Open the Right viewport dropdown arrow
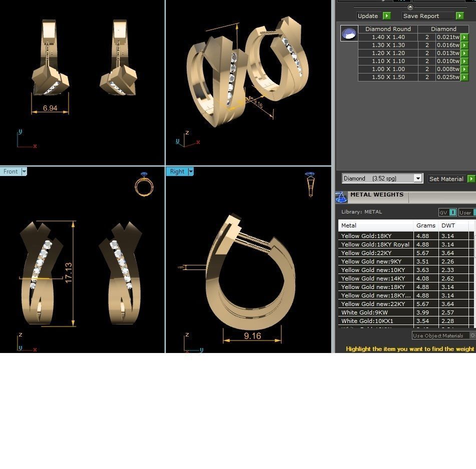The height and width of the screenshot is (469, 476). [x=191, y=171]
